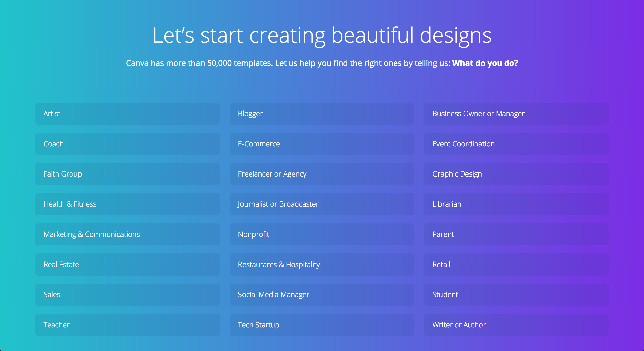Choose Social Media Manager
The height and width of the screenshot is (351, 644).
coord(322,295)
